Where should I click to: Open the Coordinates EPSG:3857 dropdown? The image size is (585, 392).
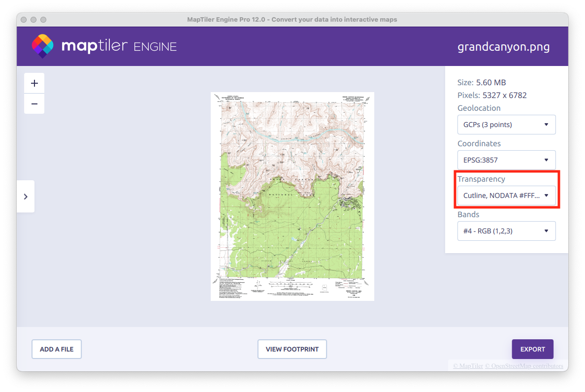tap(506, 160)
